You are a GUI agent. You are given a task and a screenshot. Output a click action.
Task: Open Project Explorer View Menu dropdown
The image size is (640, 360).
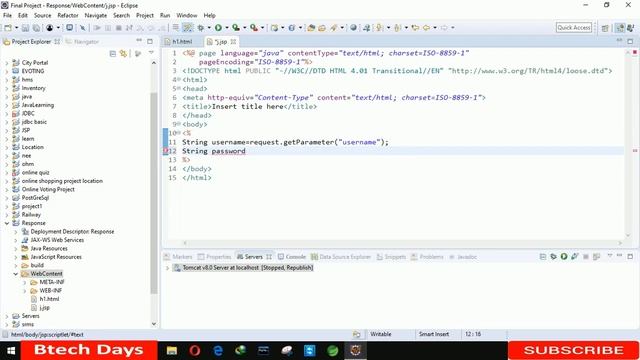(x=151, y=53)
